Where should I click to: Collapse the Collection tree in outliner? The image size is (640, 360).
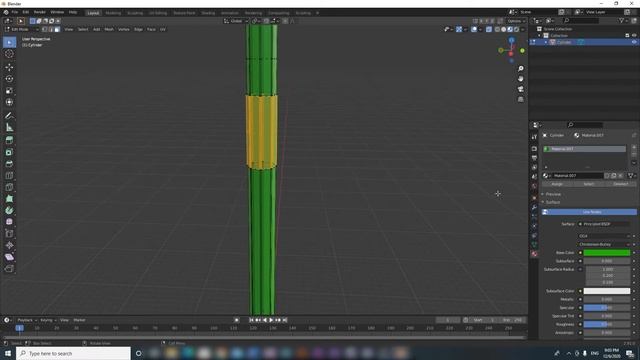[x=539, y=36]
